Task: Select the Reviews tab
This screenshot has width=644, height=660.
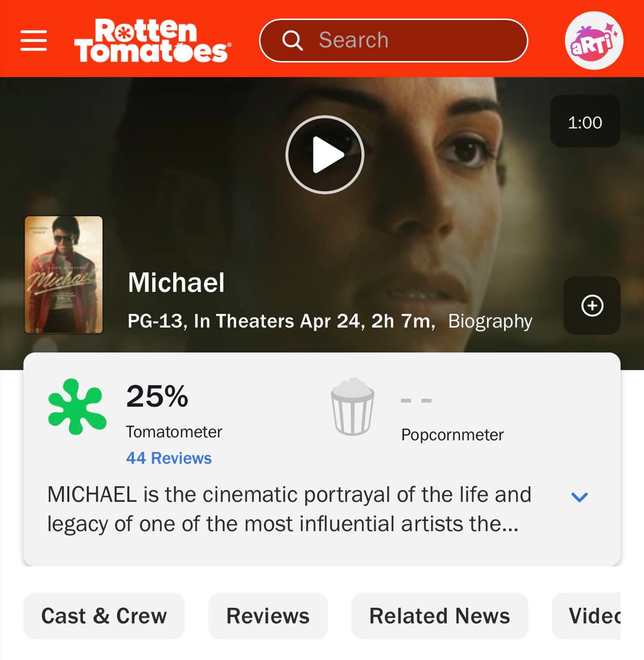Action: (268, 616)
